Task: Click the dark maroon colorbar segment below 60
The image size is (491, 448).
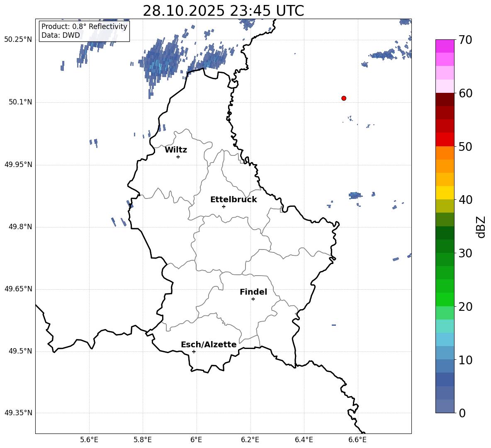Action: tap(445, 99)
